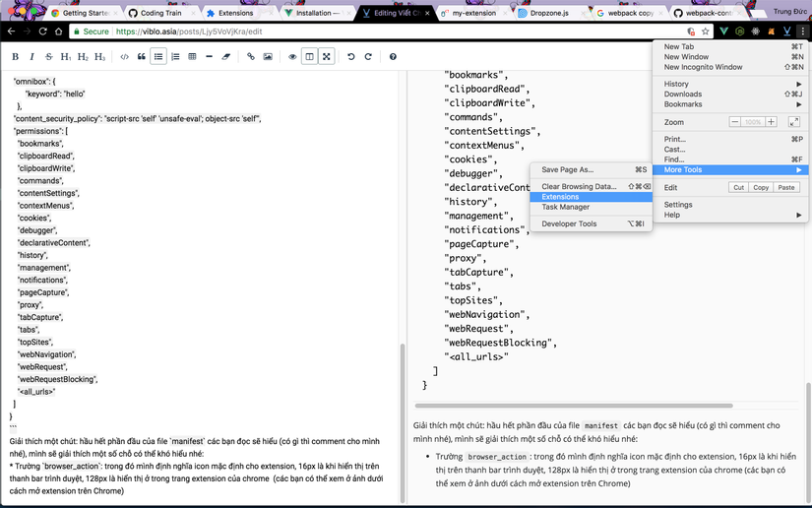Expand the History submenu
This screenshot has height=508, width=812.
[730, 84]
